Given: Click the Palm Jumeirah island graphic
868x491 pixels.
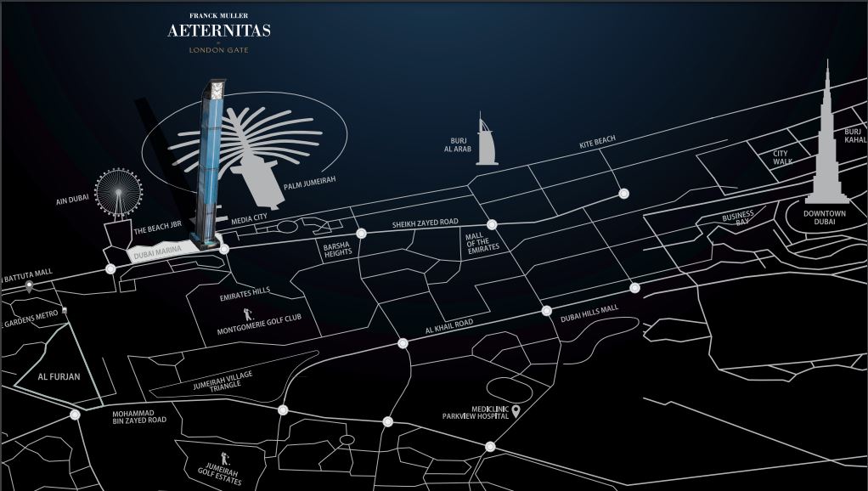Looking at the screenshot, I should [245, 150].
